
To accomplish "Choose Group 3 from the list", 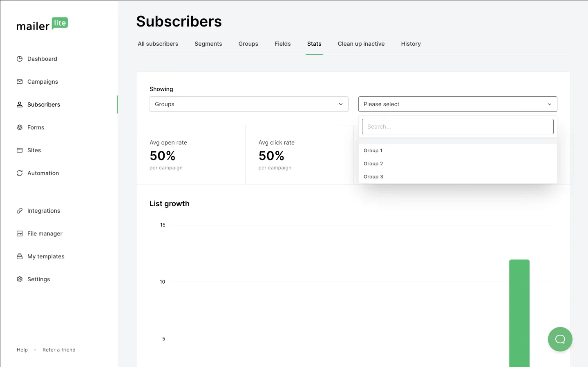I will click(x=458, y=177).
